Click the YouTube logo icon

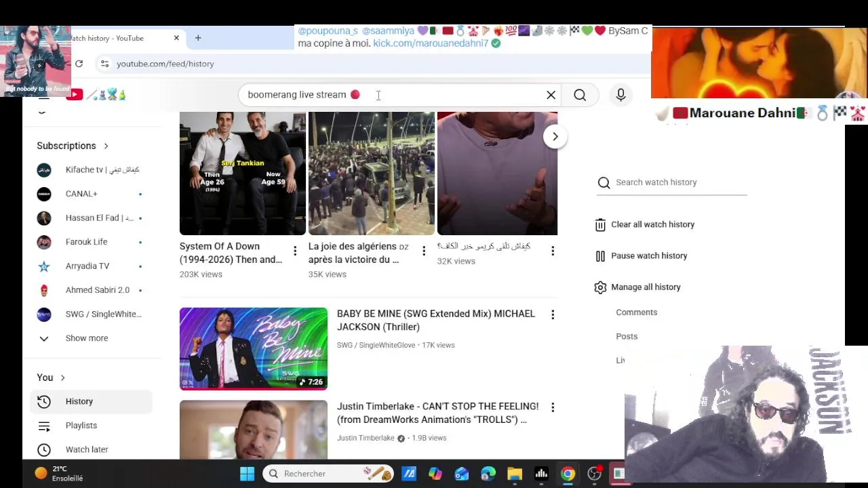(x=75, y=95)
